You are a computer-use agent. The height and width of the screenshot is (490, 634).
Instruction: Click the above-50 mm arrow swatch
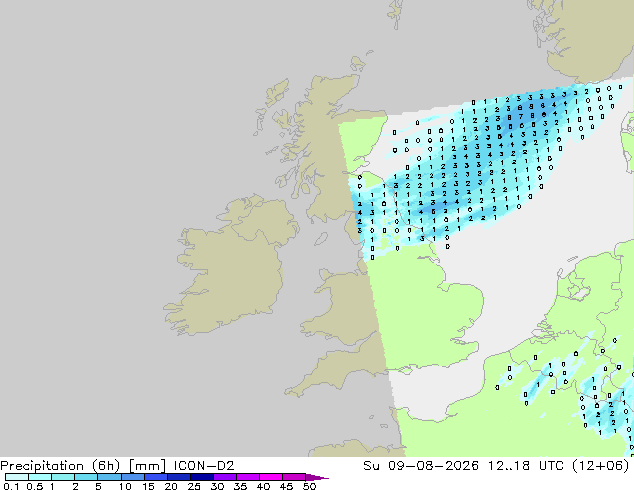point(317,477)
